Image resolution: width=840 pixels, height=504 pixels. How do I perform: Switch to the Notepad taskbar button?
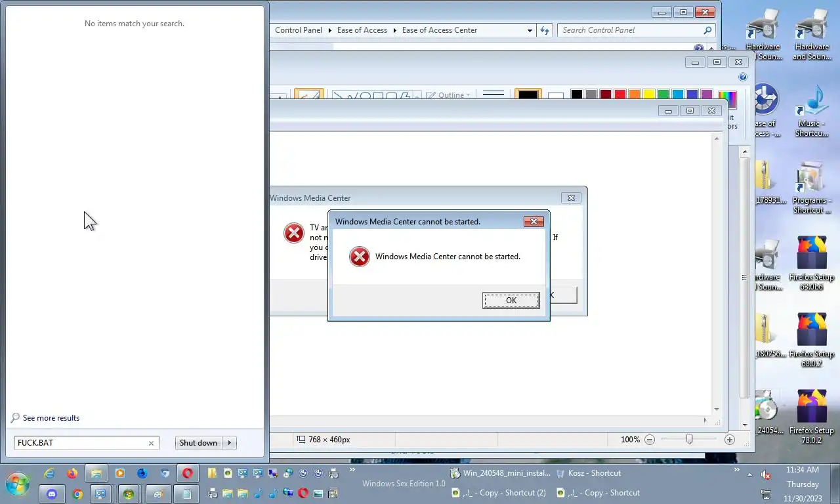(186, 494)
